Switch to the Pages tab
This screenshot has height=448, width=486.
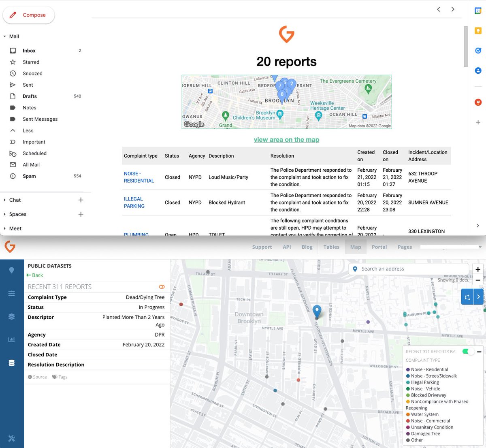[405, 247]
